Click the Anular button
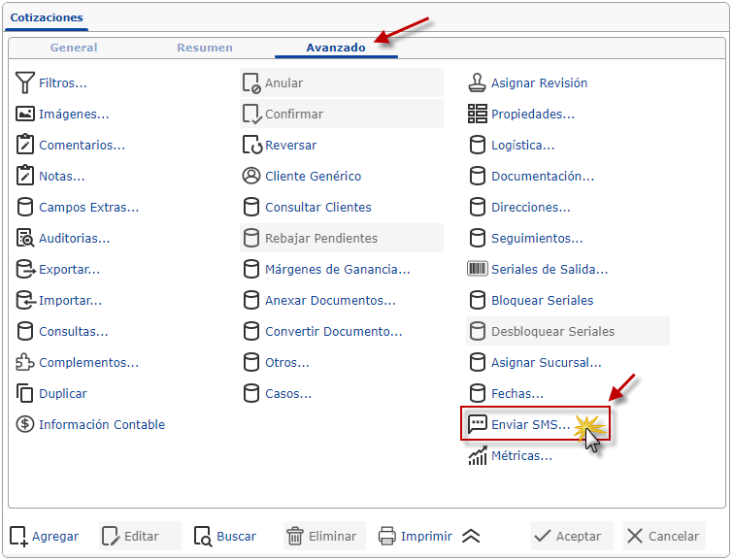Image resolution: width=733 pixels, height=560 pixels. click(x=341, y=82)
